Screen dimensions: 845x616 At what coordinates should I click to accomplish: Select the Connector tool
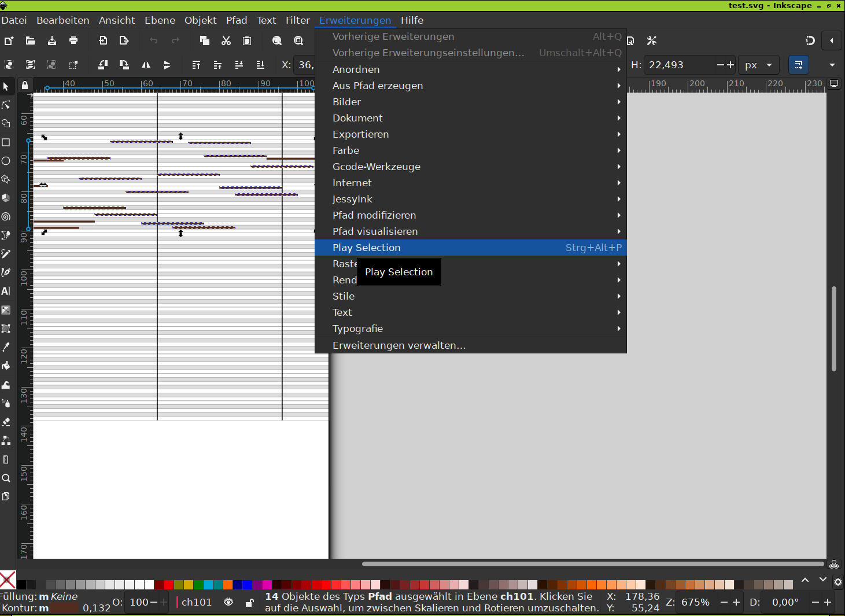(x=6, y=440)
